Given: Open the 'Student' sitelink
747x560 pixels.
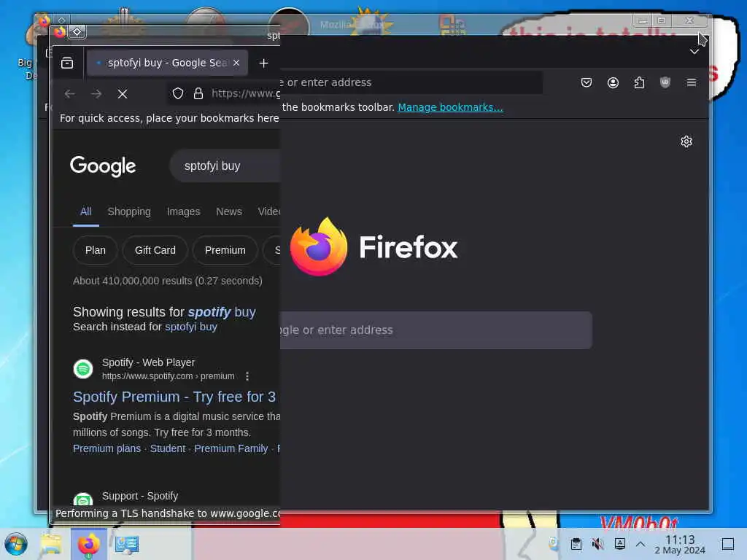Looking at the screenshot, I should coord(168,448).
